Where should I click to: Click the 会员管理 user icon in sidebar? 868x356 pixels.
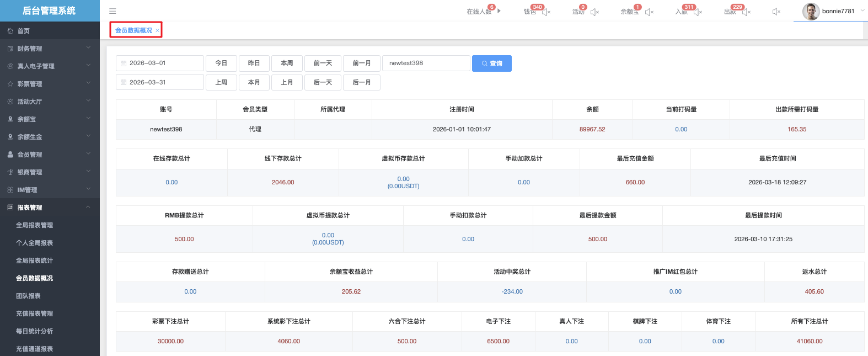click(10, 155)
